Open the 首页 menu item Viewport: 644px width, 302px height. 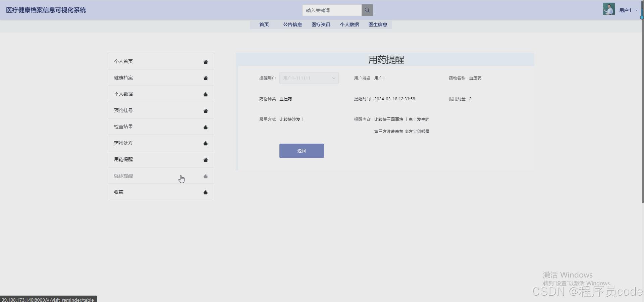pyautogui.click(x=264, y=24)
